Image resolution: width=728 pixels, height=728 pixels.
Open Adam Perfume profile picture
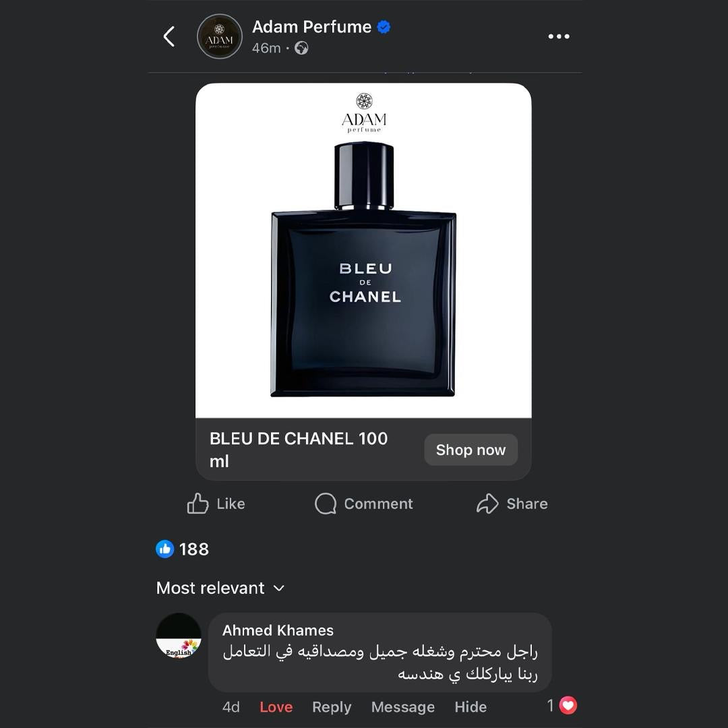(x=220, y=36)
